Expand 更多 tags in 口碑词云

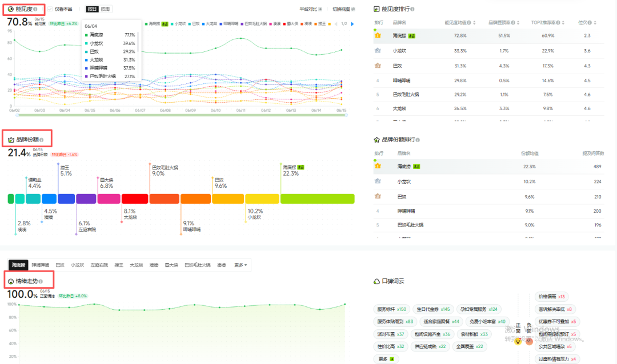[x=386, y=359]
